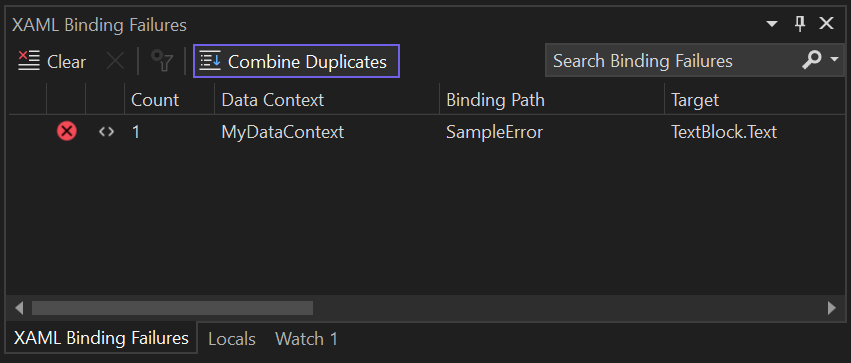Click the horizontal scrollbar thumb
851x363 pixels.
(173, 308)
